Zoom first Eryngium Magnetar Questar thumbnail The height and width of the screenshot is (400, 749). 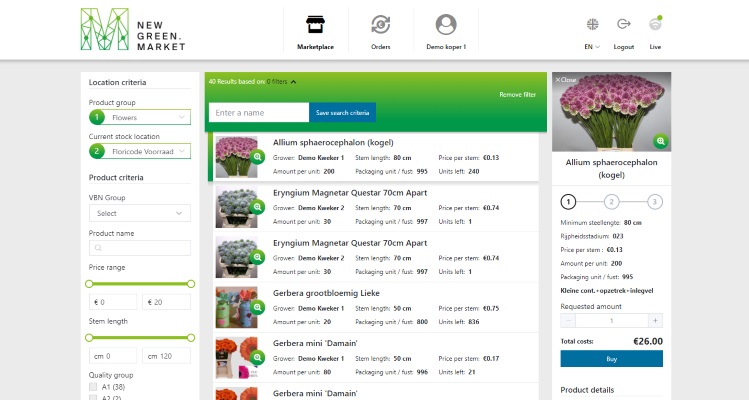coord(257,206)
